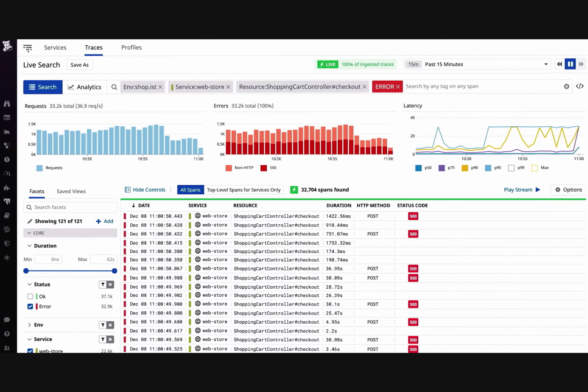Image resolution: width=588 pixels, height=392 pixels.
Task: Open the Saved Views tab
Action: pyautogui.click(x=71, y=191)
